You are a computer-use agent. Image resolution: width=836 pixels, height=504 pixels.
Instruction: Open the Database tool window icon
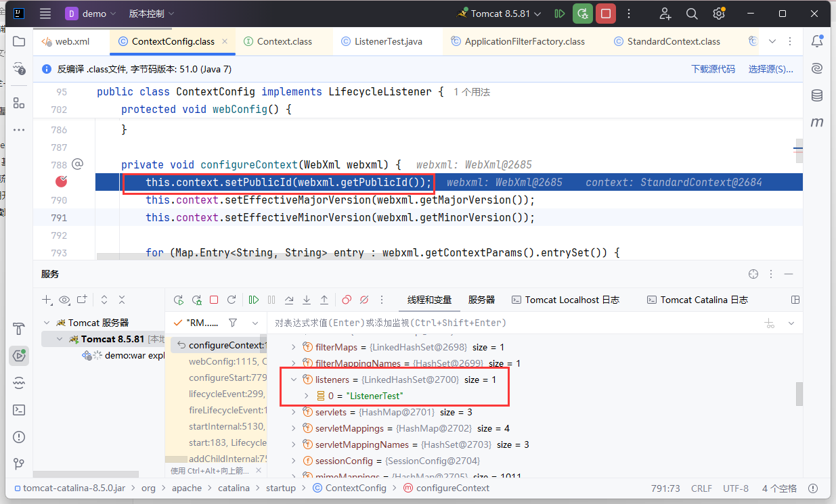coord(817,95)
